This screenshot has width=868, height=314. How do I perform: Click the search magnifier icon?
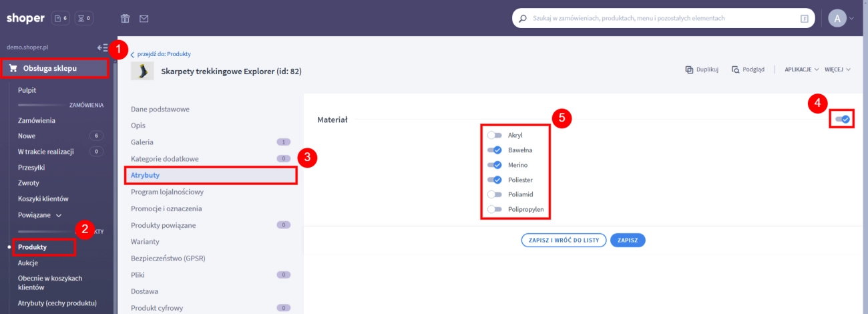point(523,19)
